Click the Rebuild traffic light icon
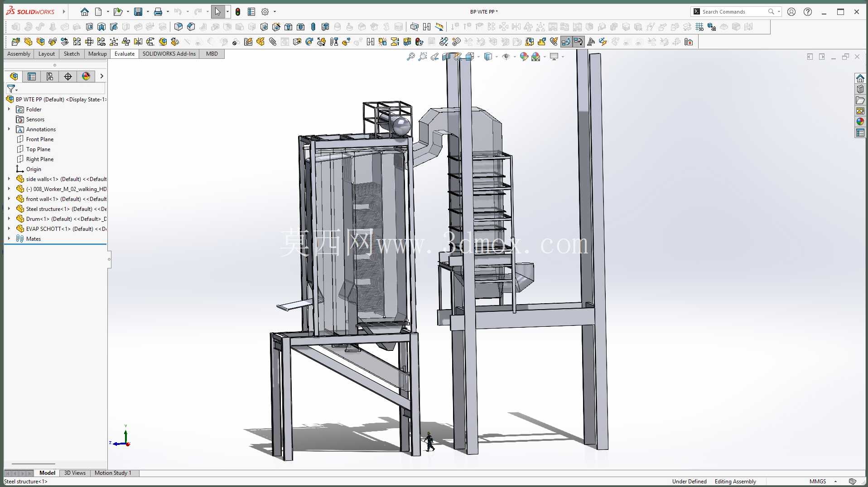Image resolution: width=868 pixels, height=487 pixels. coord(238,12)
